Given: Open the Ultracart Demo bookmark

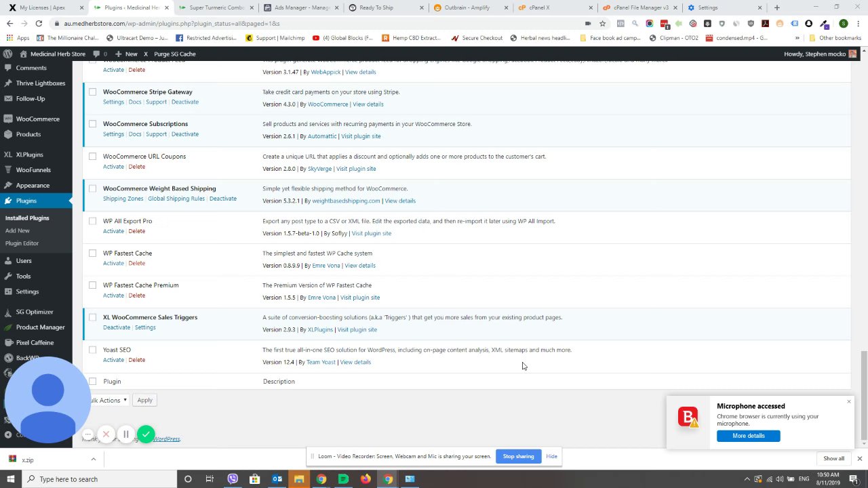Looking at the screenshot, I should (137, 38).
